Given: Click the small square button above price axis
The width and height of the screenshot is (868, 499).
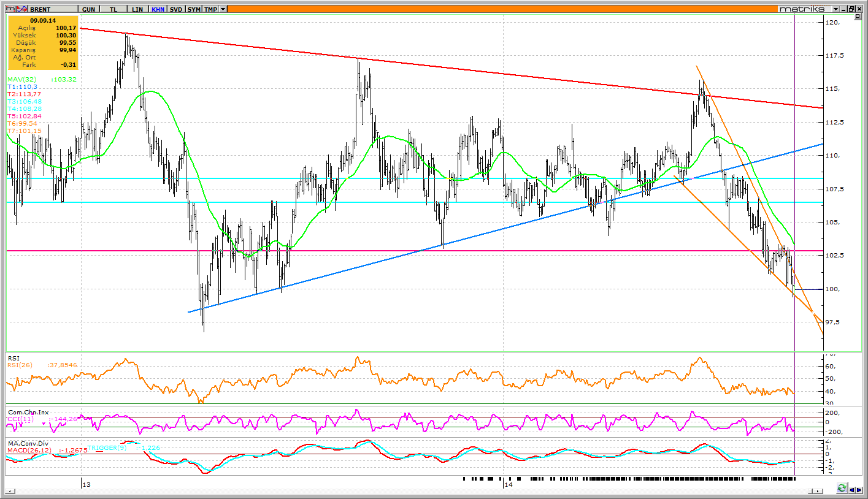Looking at the screenshot, I should pos(858,16).
